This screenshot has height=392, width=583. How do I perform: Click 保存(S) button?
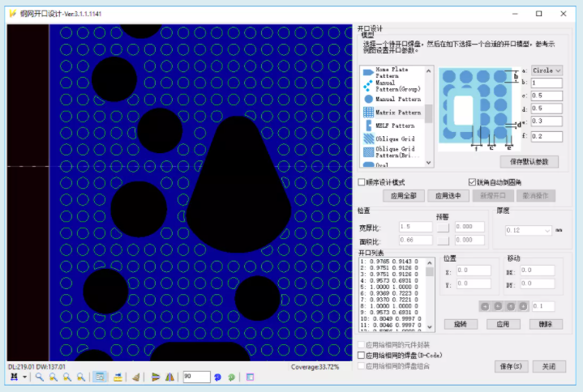click(511, 366)
